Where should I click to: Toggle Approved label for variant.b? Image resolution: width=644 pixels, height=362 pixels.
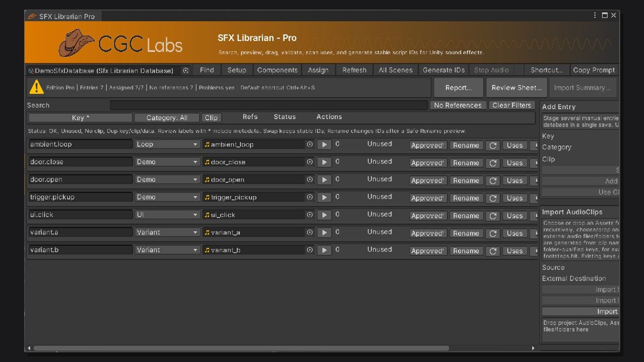427,251
